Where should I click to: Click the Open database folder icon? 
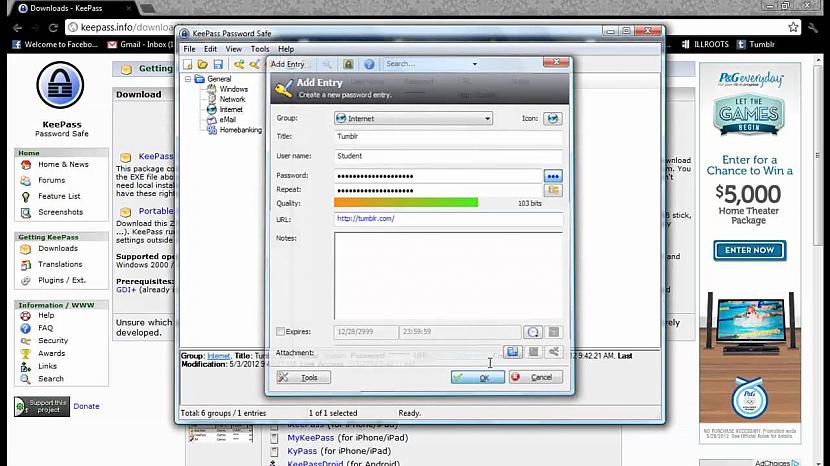pyautogui.click(x=203, y=65)
